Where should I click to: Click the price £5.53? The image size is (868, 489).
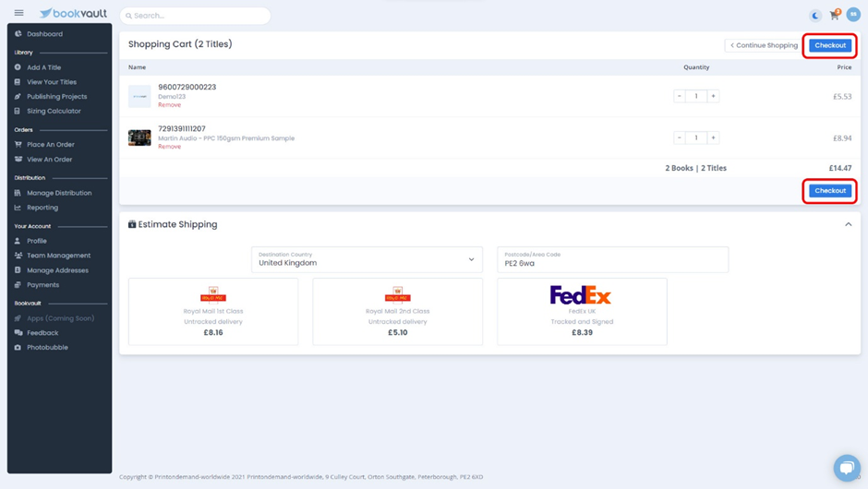[x=842, y=96]
